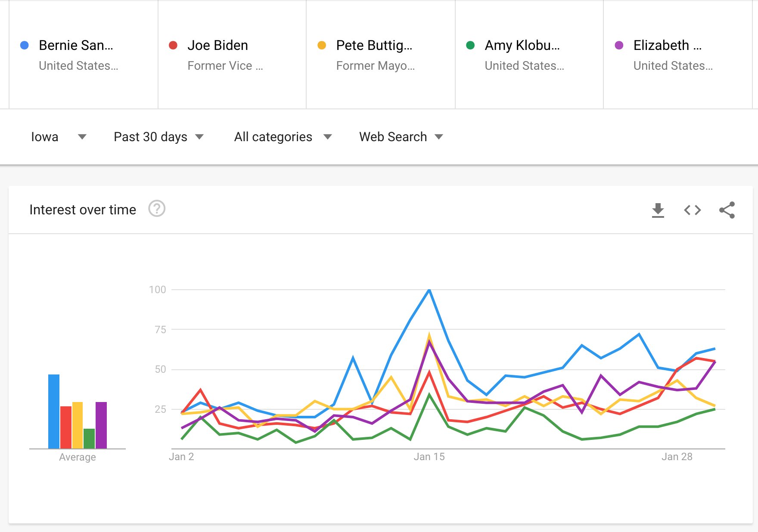Open the All categories dropdown

283,137
